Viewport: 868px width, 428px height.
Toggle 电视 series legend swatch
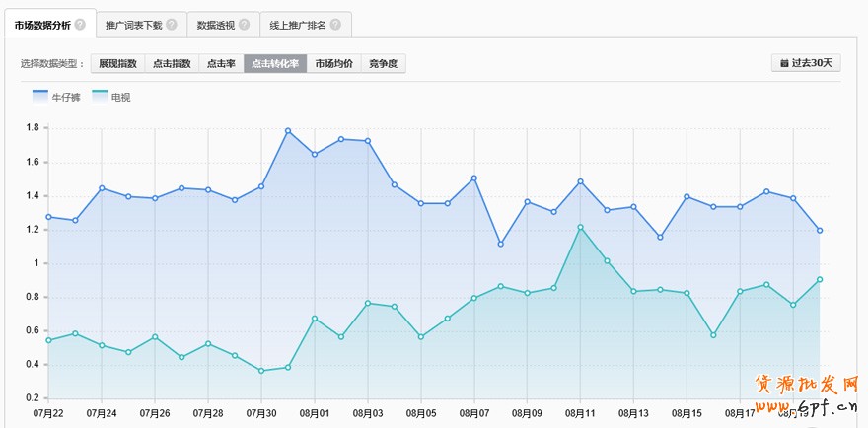pos(100,97)
